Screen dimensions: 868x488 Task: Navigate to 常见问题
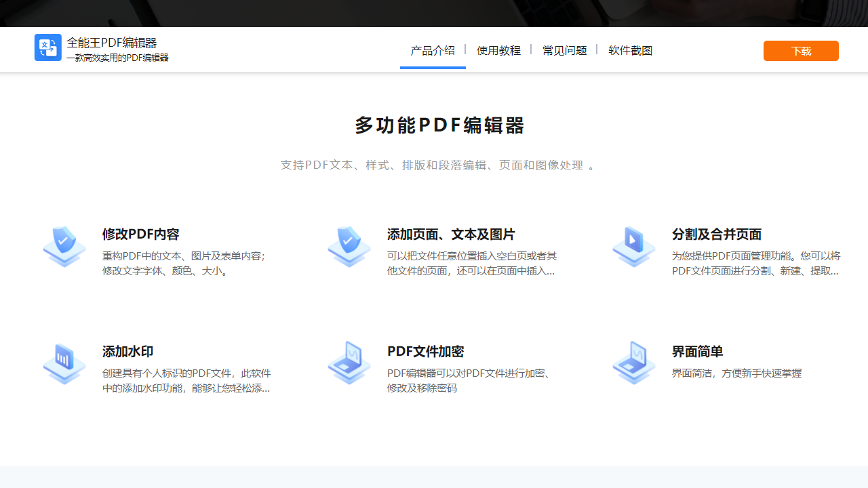pyautogui.click(x=564, y=49)
